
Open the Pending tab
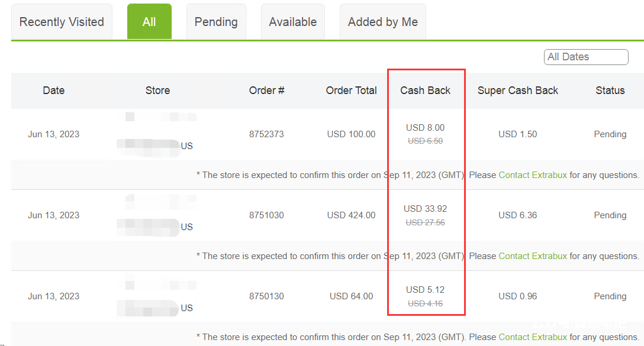coord(216,22)
